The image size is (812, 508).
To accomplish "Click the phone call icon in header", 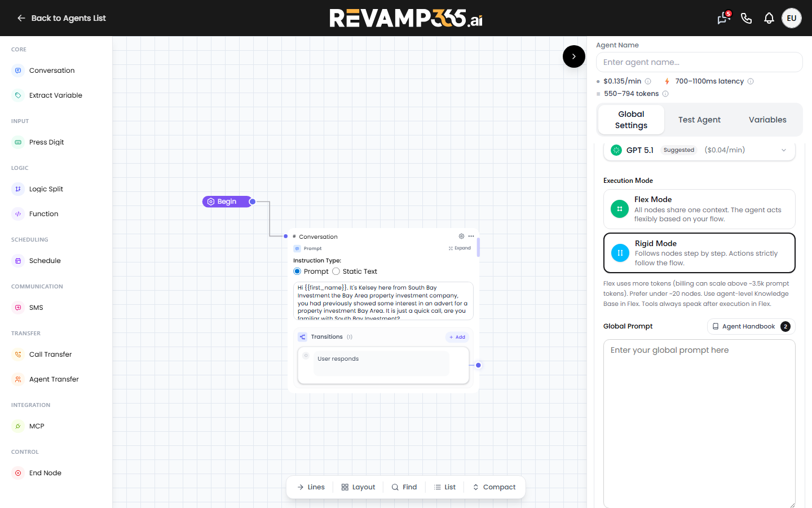I will coord(746,19).
